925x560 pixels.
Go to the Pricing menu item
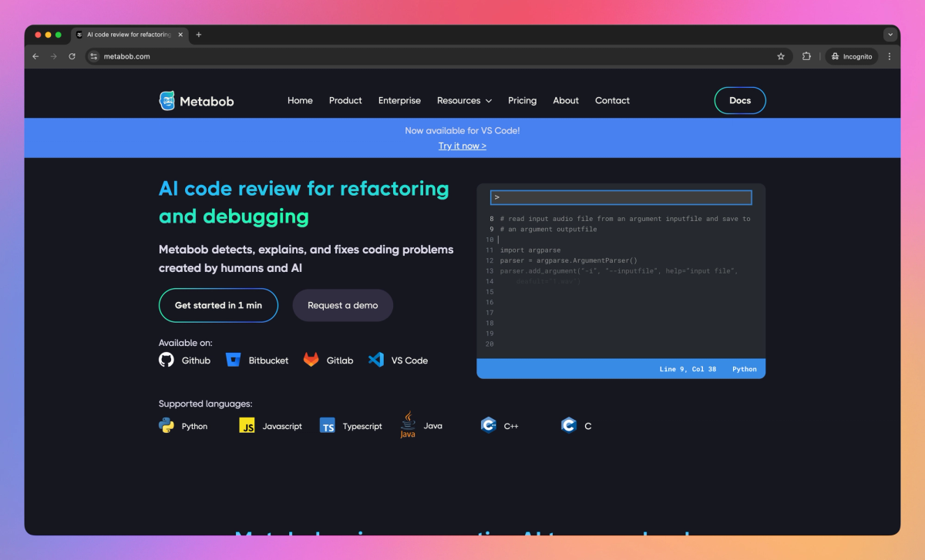(522, 101)
